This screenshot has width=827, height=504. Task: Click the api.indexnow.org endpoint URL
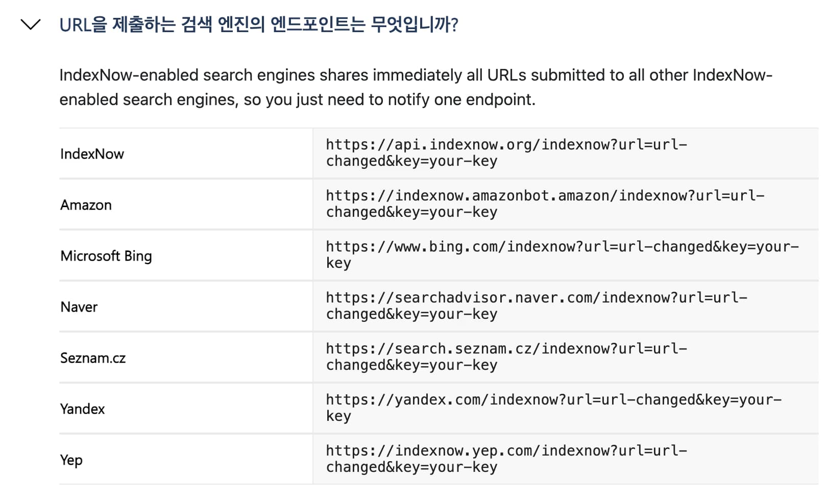click(x=505, y=152)
